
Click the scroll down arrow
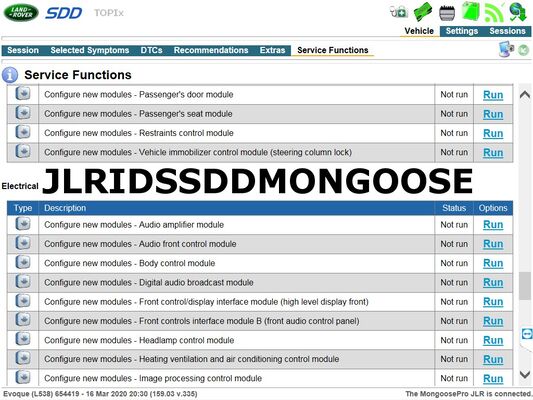pos(525,375)
